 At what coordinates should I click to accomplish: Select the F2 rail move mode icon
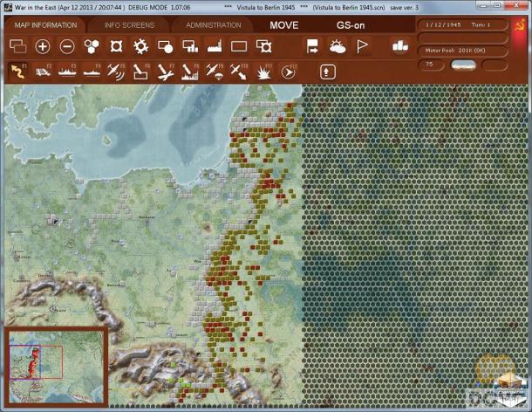click(x=43, y=72)
